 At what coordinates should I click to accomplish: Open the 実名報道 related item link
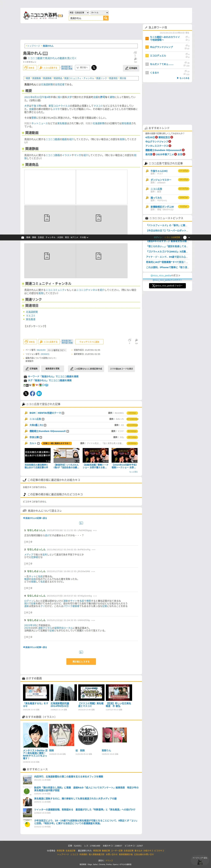[30, 319]
